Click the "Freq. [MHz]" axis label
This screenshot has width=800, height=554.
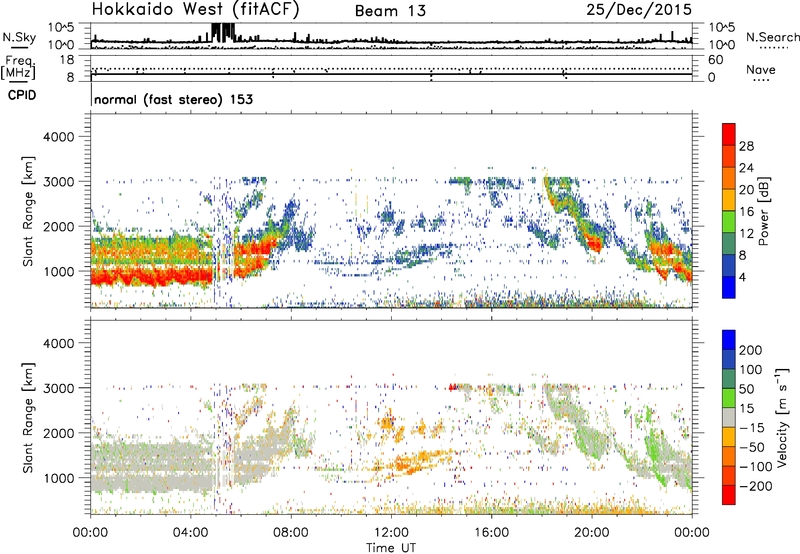pyautogui.click(x=19, y=68)
